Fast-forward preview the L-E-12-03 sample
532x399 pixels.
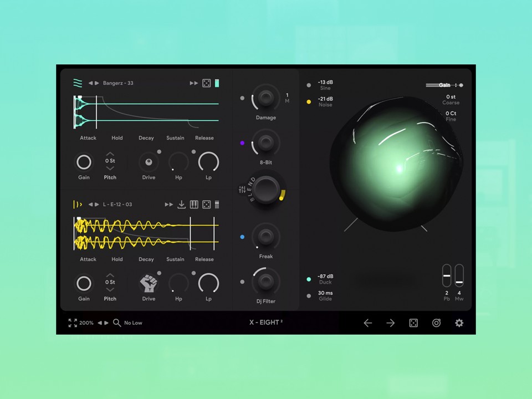[x=168, y=204]
